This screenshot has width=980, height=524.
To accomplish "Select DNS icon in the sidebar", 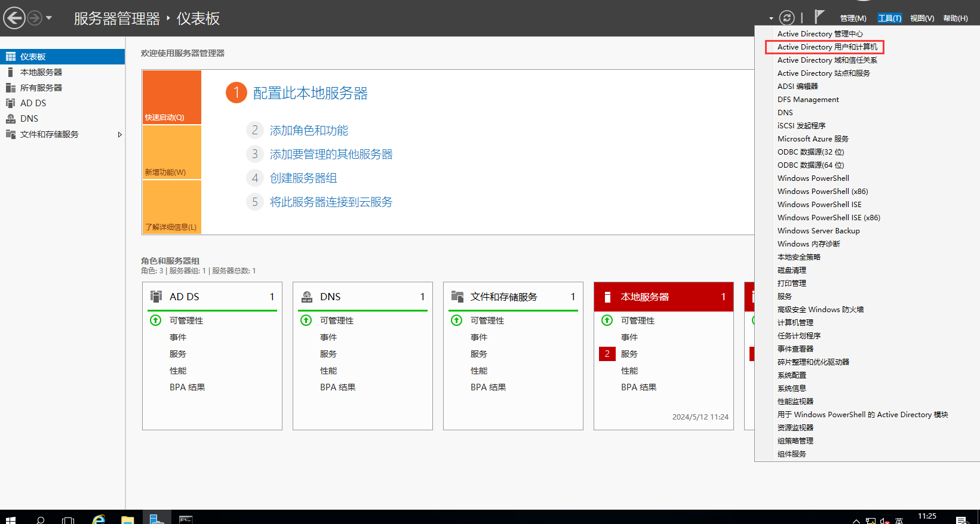I will 11,119.
